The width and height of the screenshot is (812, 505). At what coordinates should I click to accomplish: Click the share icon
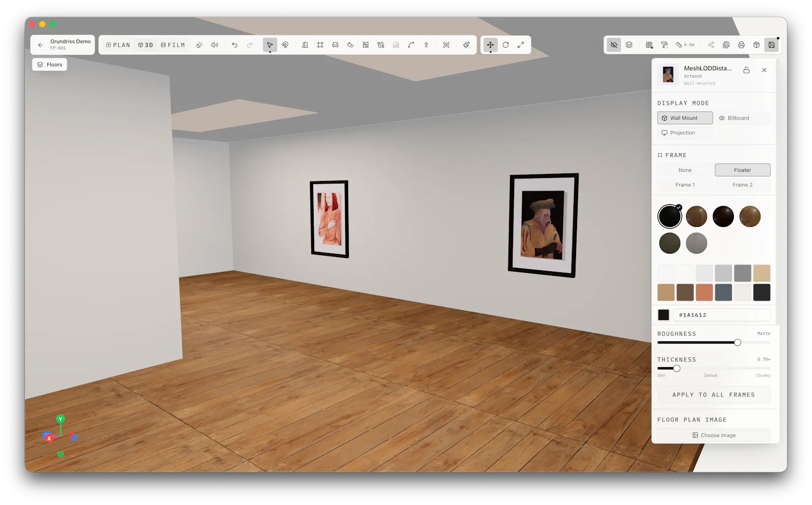pos(711,45)
